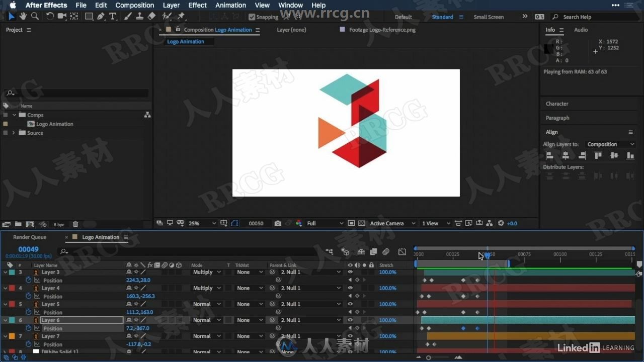Select the Rectangle shape tool

[x=89, y=17]
